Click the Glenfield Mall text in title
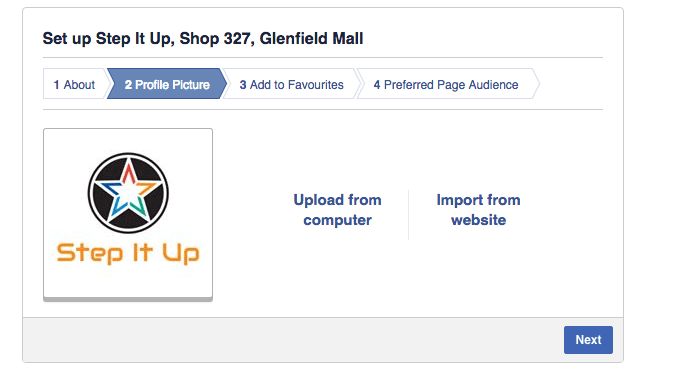Screen dimensions: 696x377 point(311,39)
